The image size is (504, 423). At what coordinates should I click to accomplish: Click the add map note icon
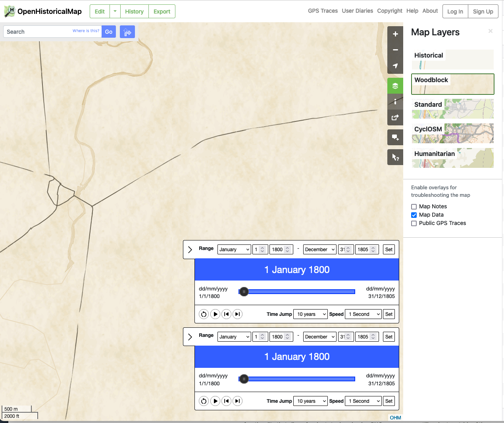(x=395, y=137)
